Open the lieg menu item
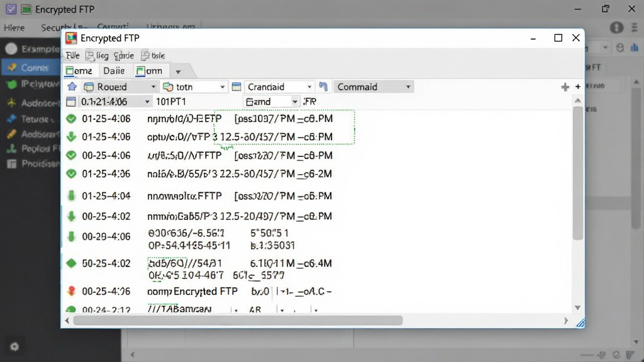This screenshot has height=362, width=644. (x=97, y=55)
